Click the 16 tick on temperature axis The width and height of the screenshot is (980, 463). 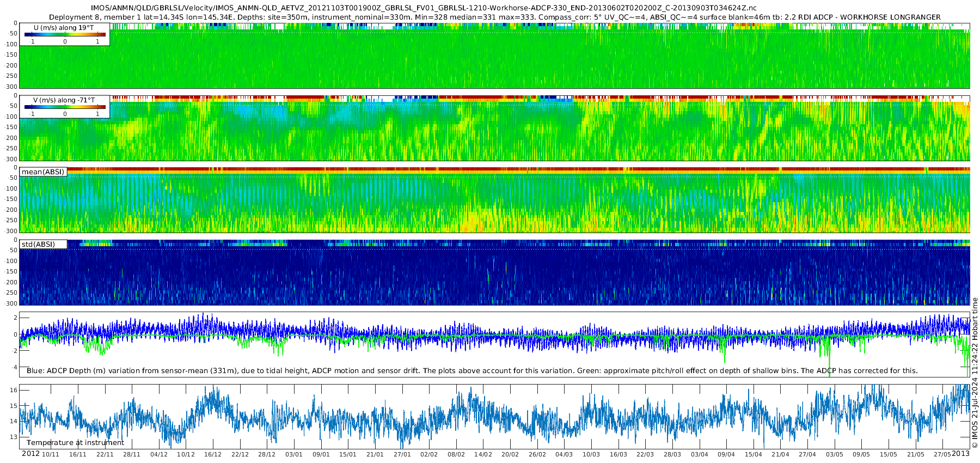tap(14, 390)
